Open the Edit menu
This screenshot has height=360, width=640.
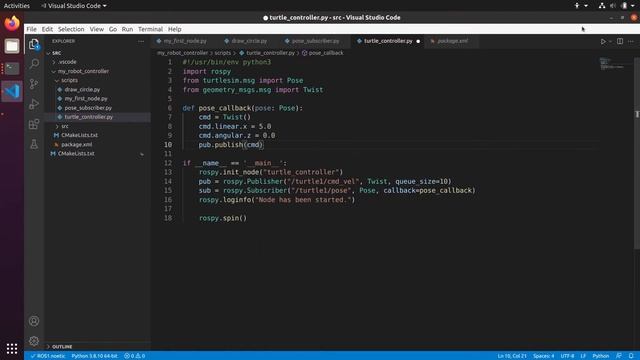[47, 29]
